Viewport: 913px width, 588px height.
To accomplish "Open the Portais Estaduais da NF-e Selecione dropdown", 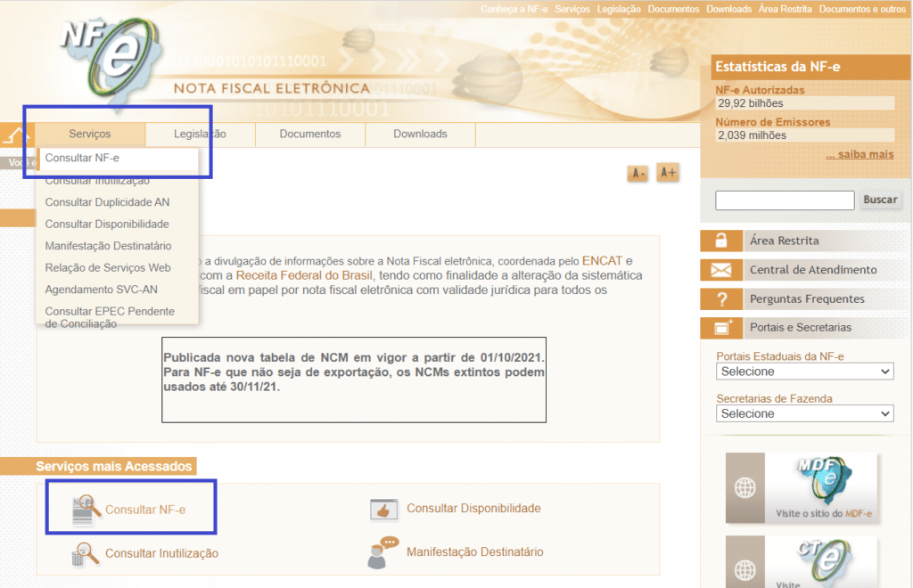I will [803, 371].
